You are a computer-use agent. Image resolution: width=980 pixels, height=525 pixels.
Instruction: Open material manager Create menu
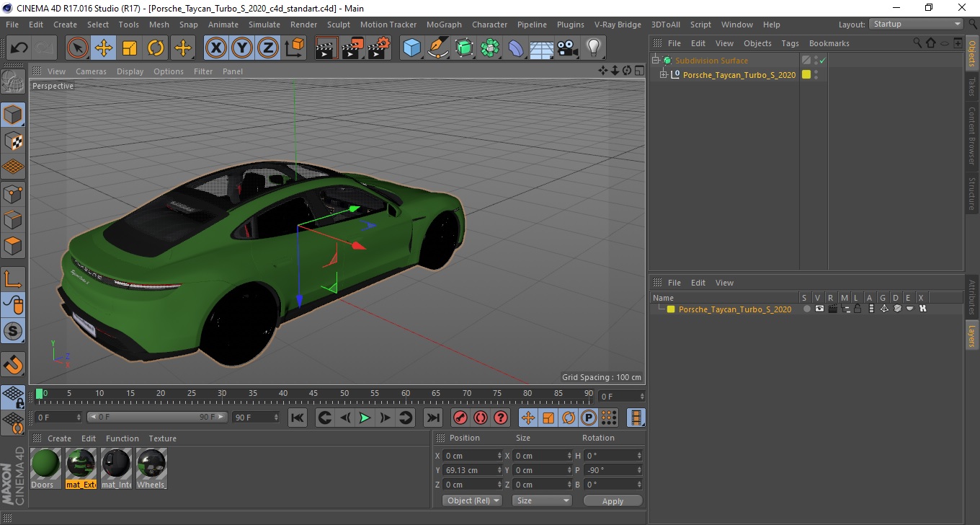(x=59, y=438)
